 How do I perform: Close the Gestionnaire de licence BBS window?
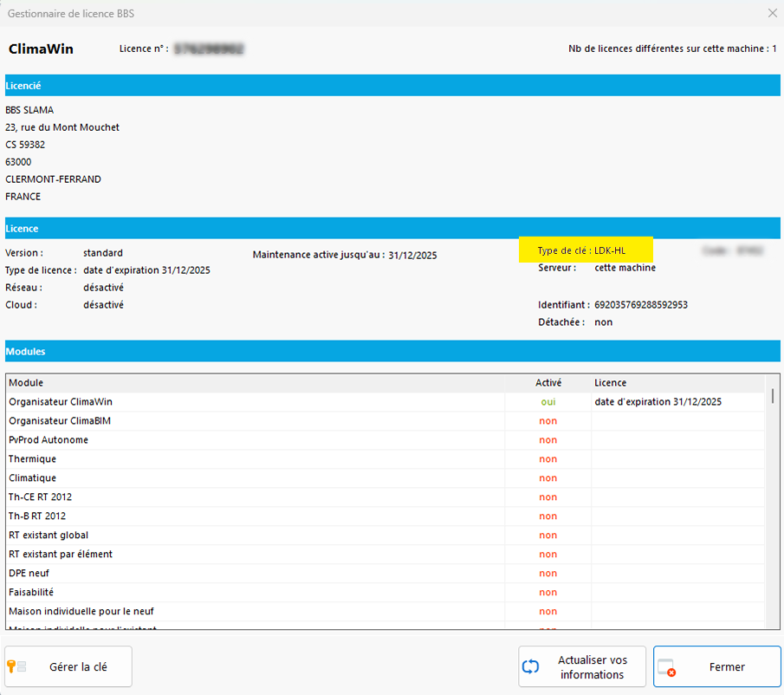pos(773,13)
